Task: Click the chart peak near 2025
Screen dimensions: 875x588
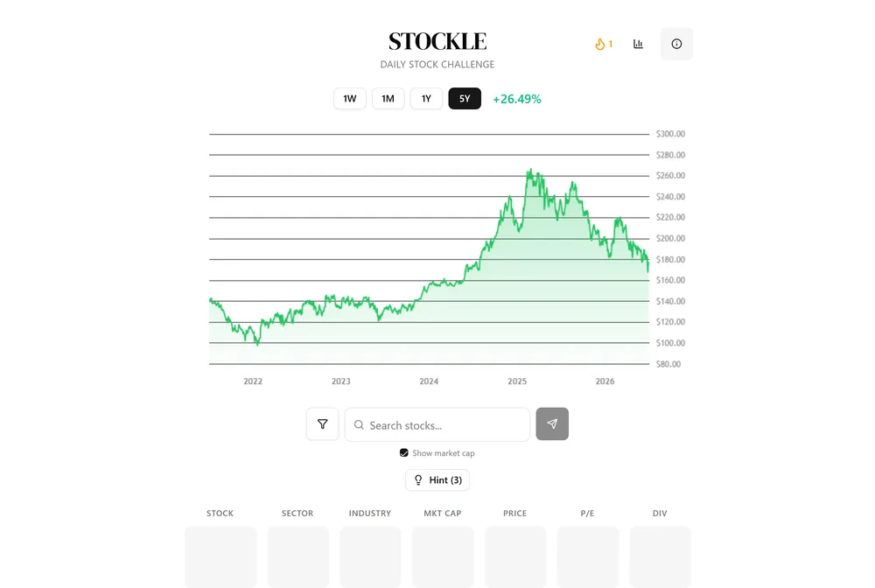Action: click(531, 170)
